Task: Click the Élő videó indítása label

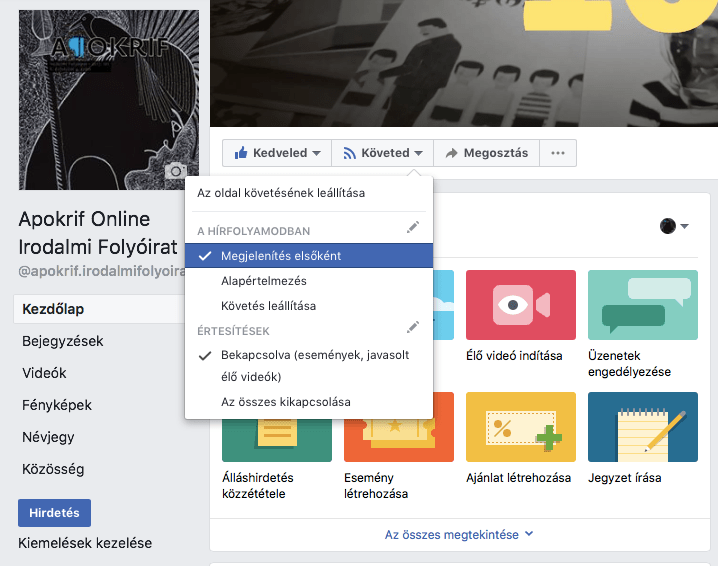Action: [514, 356]
